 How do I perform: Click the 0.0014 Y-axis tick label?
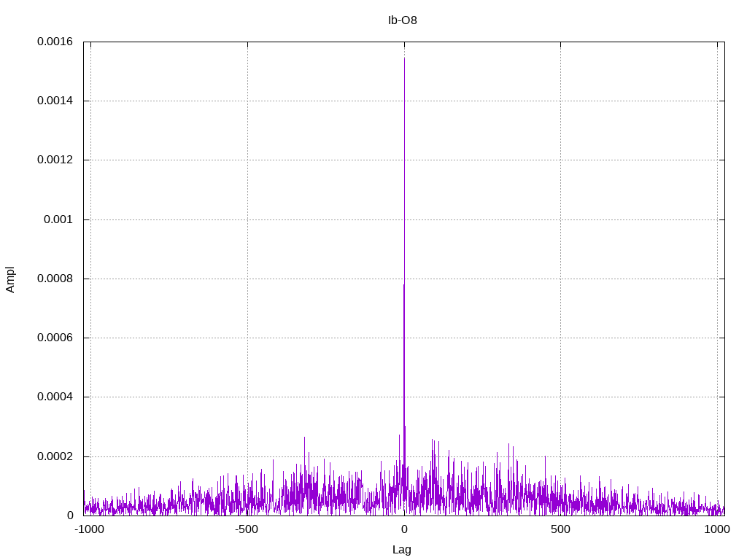[55, 101]
